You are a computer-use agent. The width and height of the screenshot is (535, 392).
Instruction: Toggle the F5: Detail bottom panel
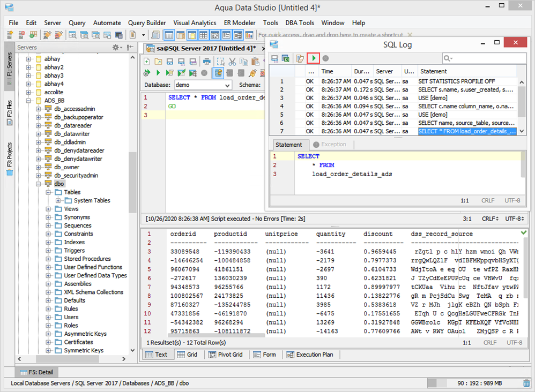(36, 372)
